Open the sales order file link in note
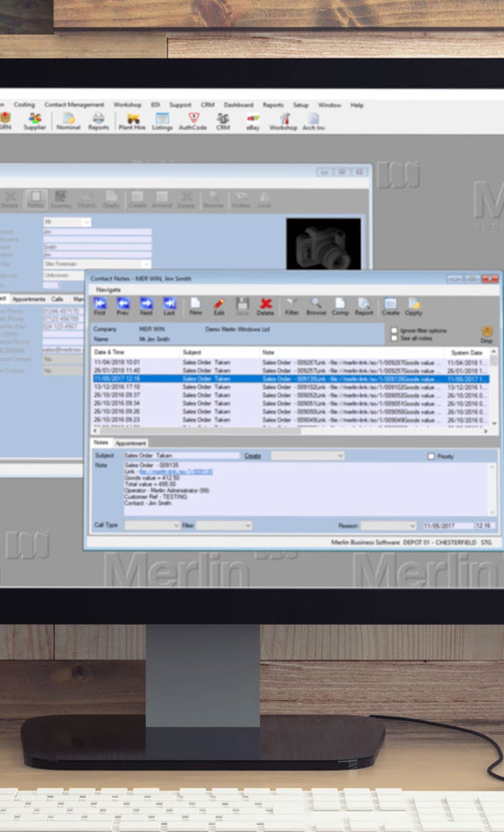The image size is (504, 832). 176,471
